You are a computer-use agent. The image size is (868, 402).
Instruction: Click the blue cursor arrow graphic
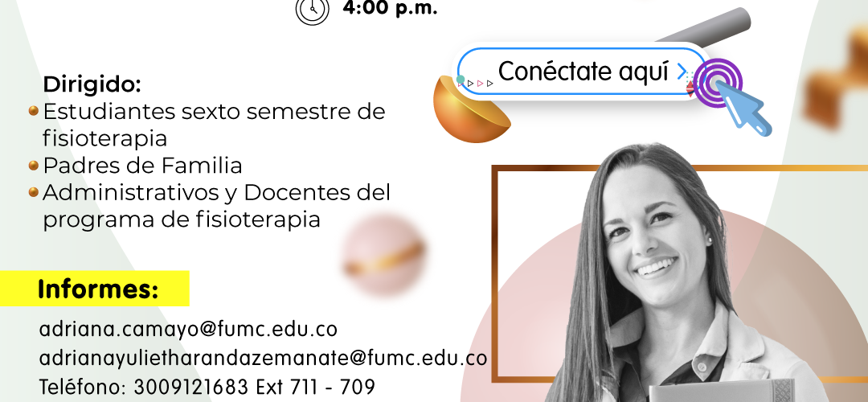743,109
